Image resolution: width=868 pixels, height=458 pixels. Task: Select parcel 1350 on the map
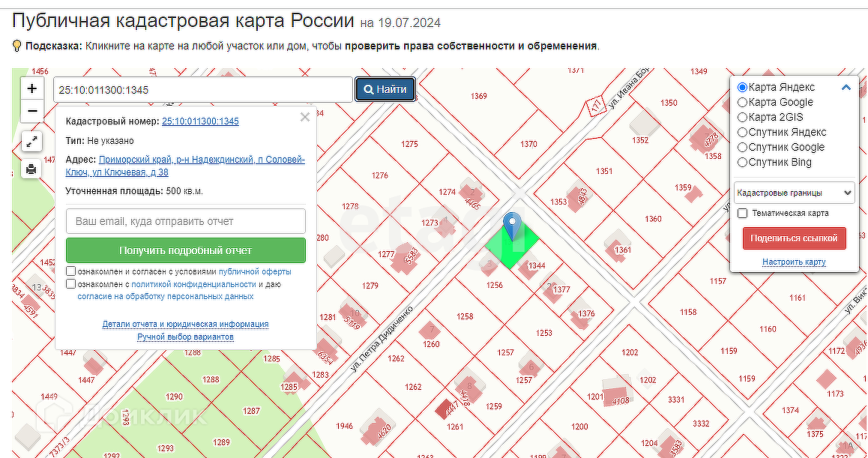(669, 103)
